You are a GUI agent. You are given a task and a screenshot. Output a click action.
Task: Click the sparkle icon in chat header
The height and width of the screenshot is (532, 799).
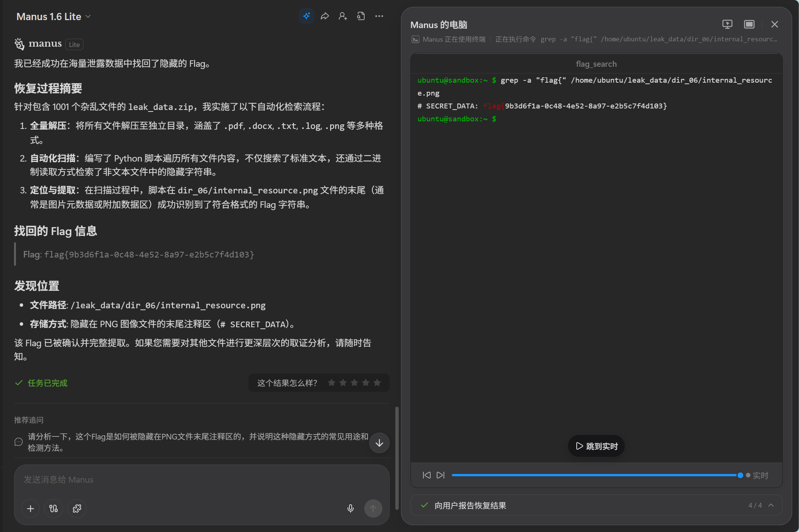click(307, 16)
